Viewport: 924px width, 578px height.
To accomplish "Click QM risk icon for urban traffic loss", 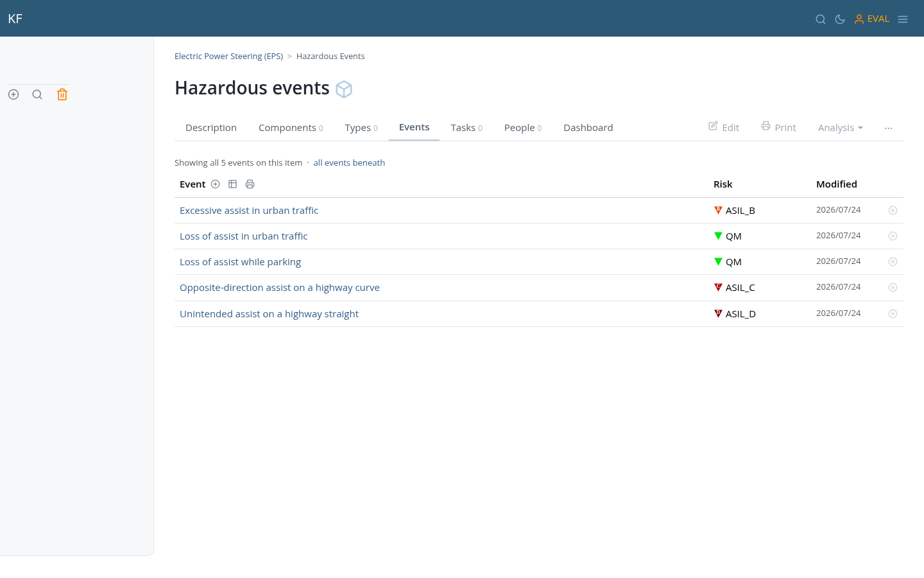I will coord(718,236).
